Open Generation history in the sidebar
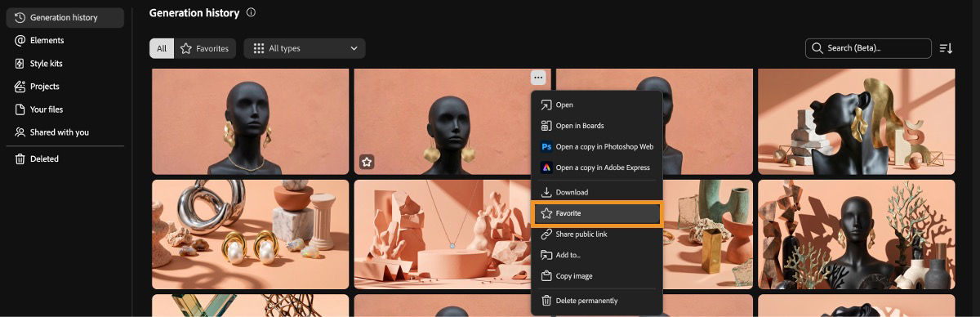 (65, 17)
